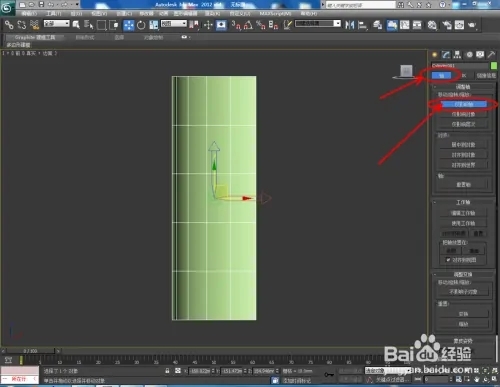Click the Link Info button in Hierarchy panel
The width and height of the screenshot is (500, 387).
[486, 76]
